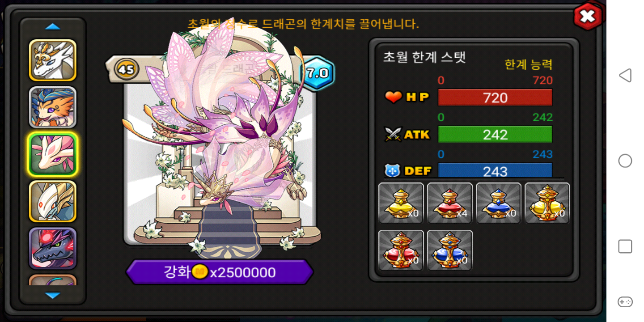Select the small red potion x4
The height and width of the screenshot is (322, 644).
tap(449, 203)
